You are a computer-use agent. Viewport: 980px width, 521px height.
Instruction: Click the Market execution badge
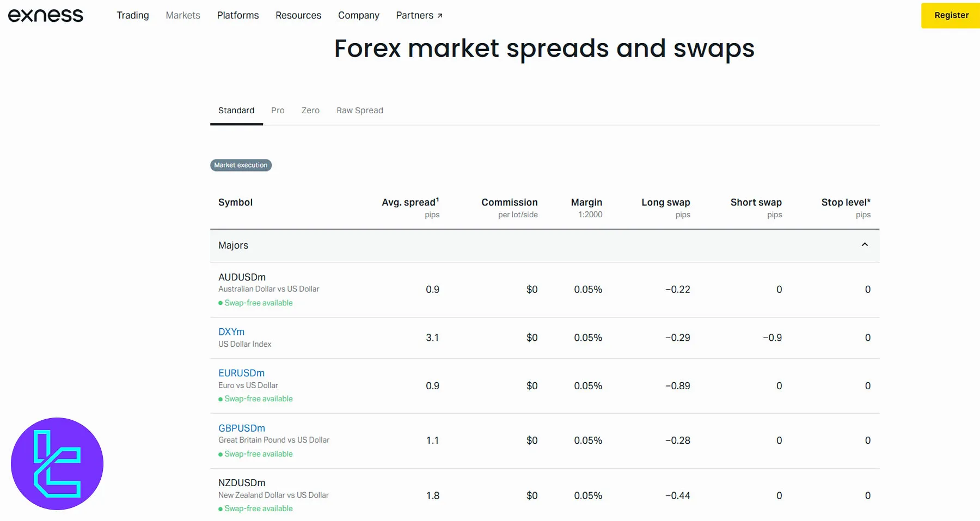[241, 165]
